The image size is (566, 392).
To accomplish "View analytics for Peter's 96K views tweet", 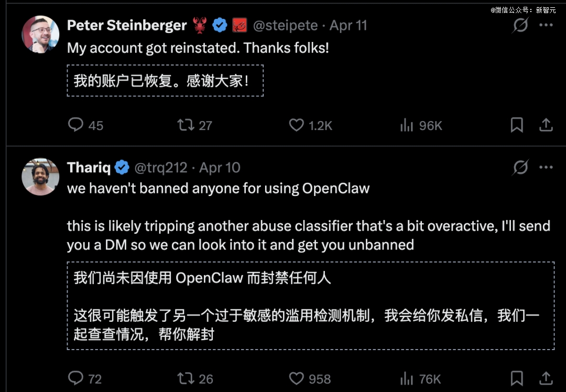I will 407,125.
